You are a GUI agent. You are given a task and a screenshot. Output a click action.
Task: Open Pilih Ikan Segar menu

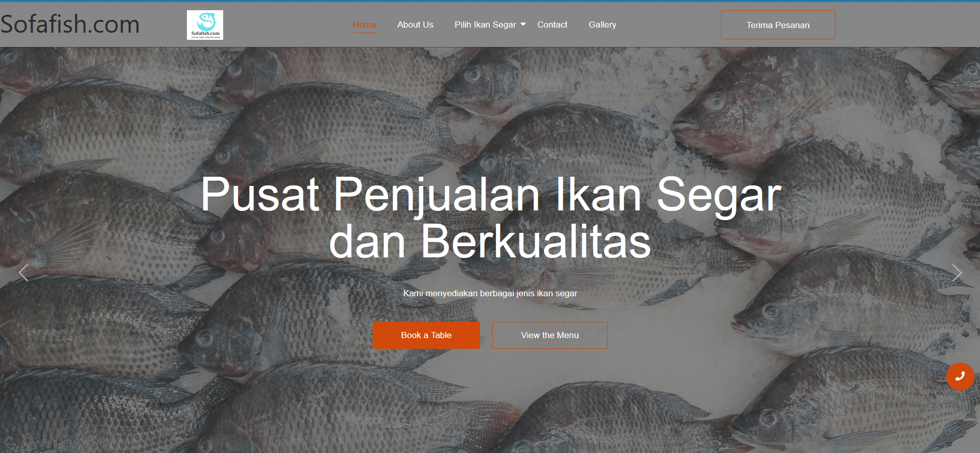pyautogui.click(x=485, y=25)
